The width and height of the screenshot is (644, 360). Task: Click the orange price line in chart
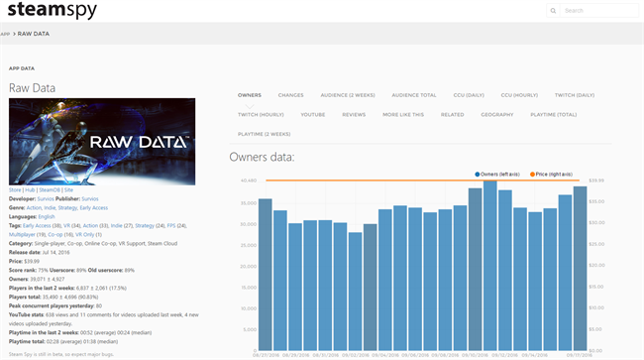click(423, 180)
